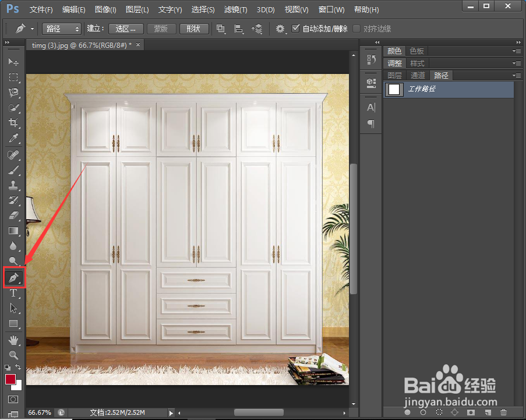Select the Blur tool

tap(13, 246)
